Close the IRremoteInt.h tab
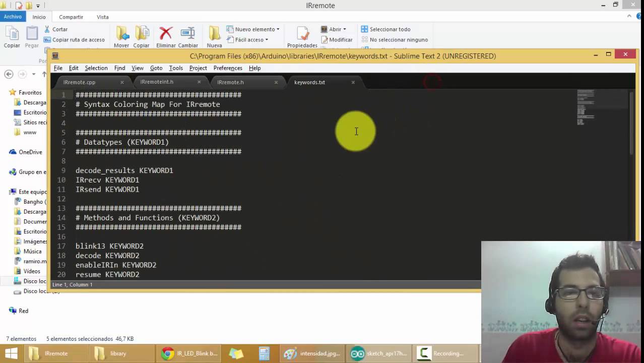This screenshot has width=644, height=363. click(199, 82)
